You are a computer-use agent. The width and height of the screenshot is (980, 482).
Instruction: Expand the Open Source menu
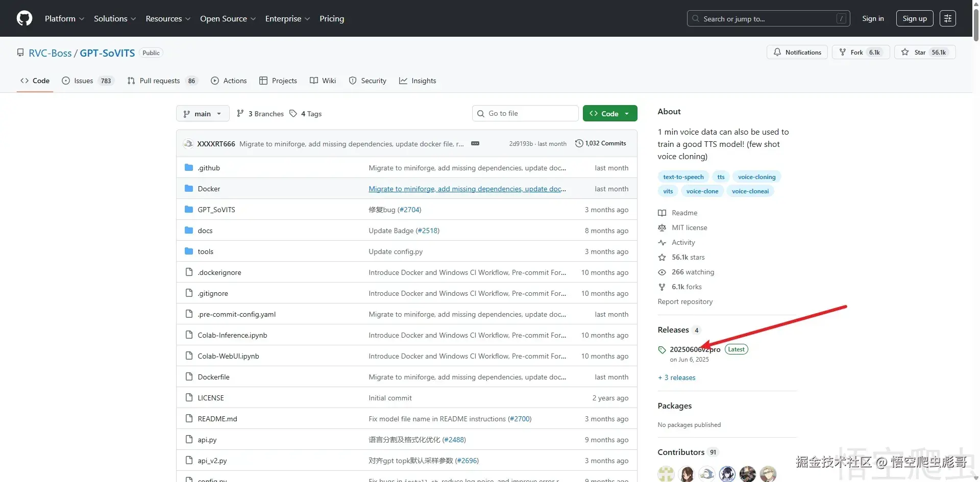[x=228, y=18]
